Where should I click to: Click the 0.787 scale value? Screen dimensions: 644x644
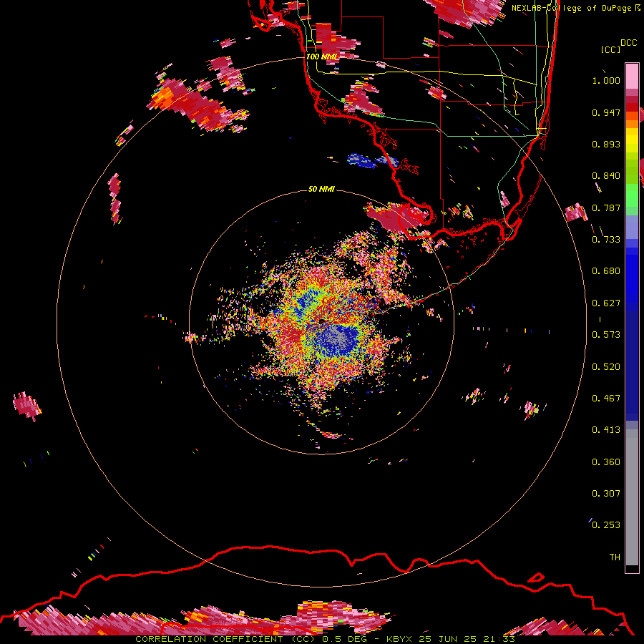[606, 208]
